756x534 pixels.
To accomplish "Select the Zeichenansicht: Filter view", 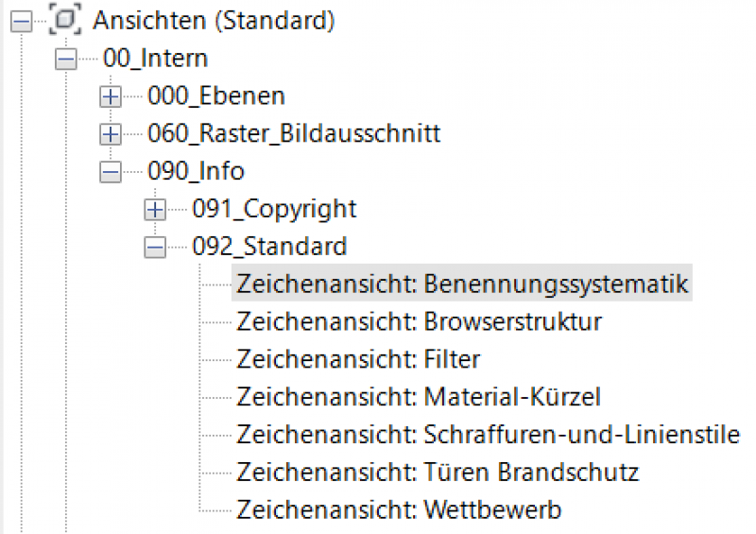I will pyautogui.click(x=358, y=359).
